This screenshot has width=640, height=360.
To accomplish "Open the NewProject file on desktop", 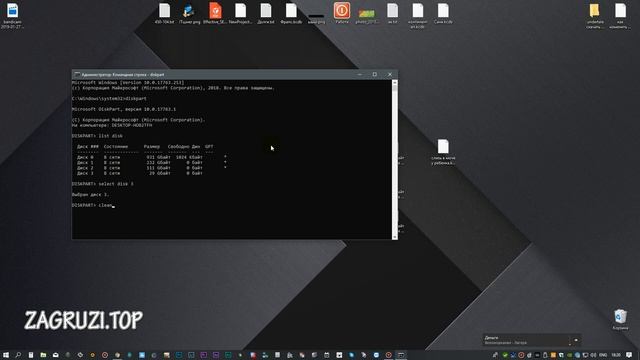I will point(240,13).
